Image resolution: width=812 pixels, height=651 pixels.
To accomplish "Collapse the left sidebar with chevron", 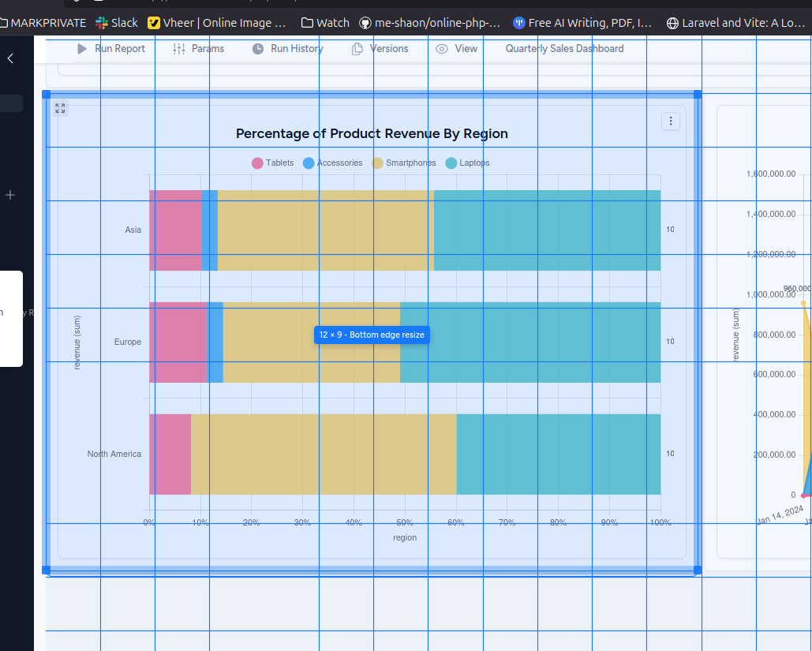I will [x=10, y=58].
